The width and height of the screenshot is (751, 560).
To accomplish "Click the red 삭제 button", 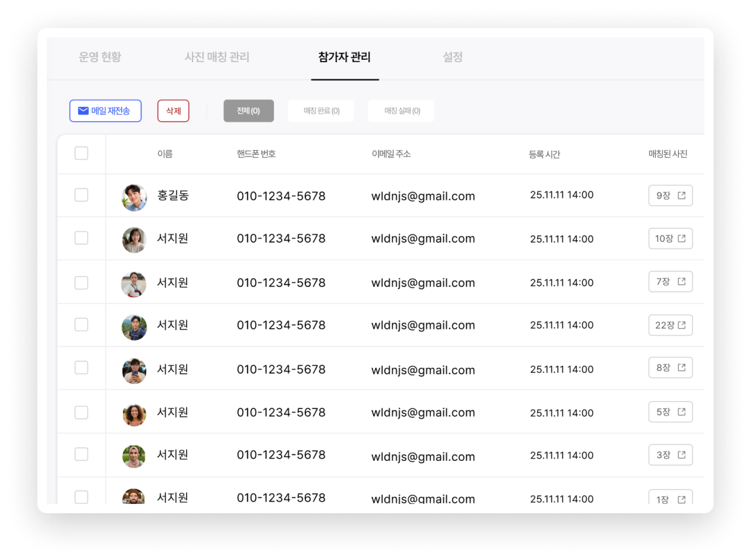I will [x=173, y=111].
